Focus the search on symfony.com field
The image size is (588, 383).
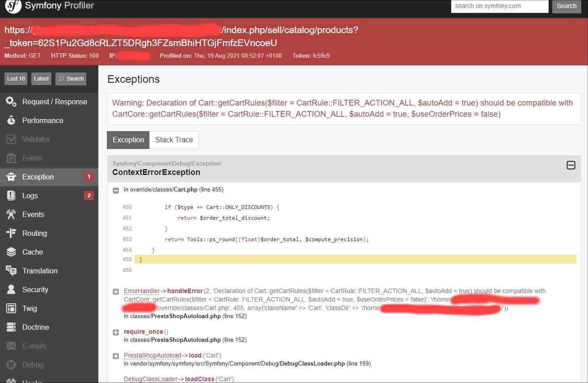tap(499, 6)
